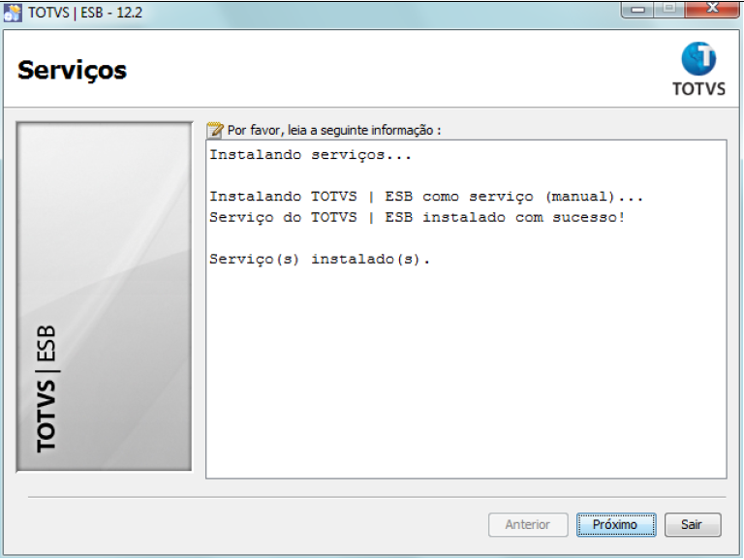This screenshot has height=560, width=744.
Task: Click inside the installation log text area
Action: pos(466,309)
